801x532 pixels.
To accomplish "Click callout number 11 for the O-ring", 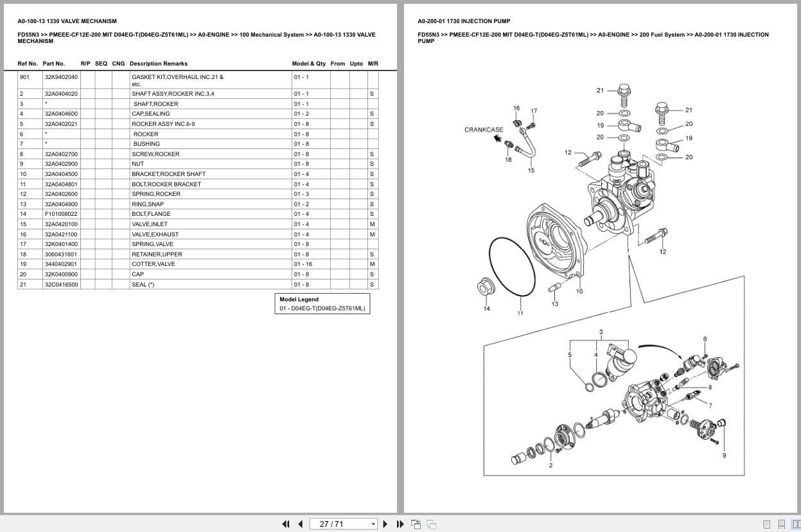I will (520, 314).
